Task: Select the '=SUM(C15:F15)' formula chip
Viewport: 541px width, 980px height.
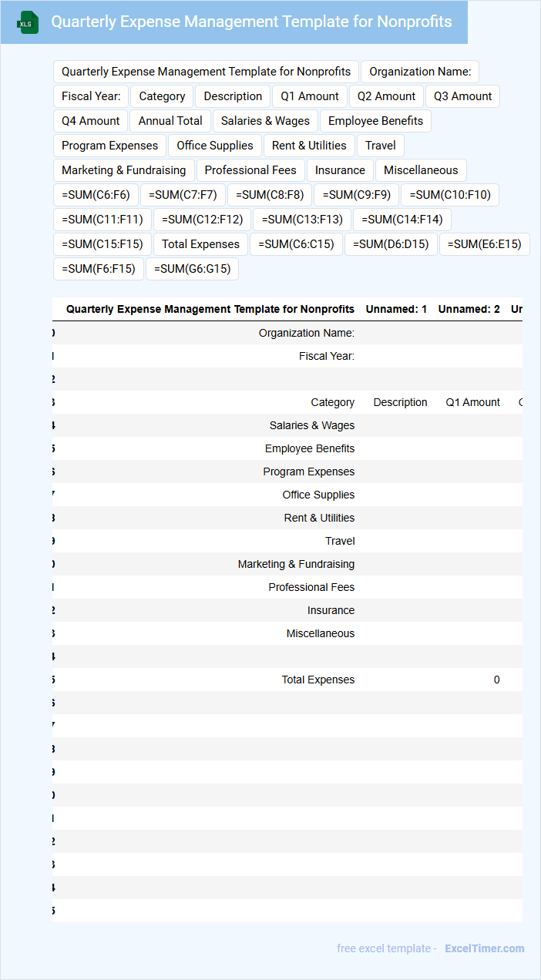Action: [x=102, y=244]
